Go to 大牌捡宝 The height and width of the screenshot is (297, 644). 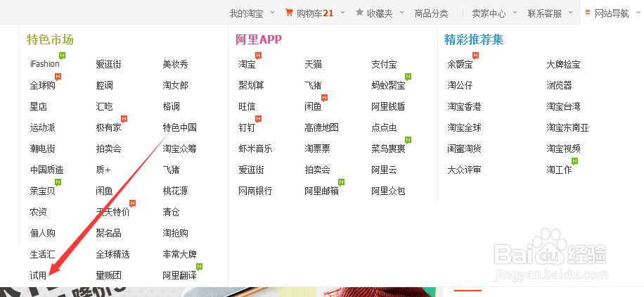pyautogui.click(x=564, y=64)
